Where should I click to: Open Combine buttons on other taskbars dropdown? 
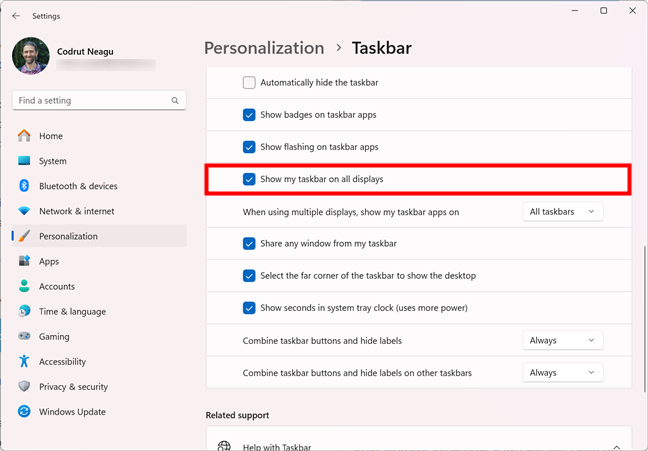pos(562,372)
